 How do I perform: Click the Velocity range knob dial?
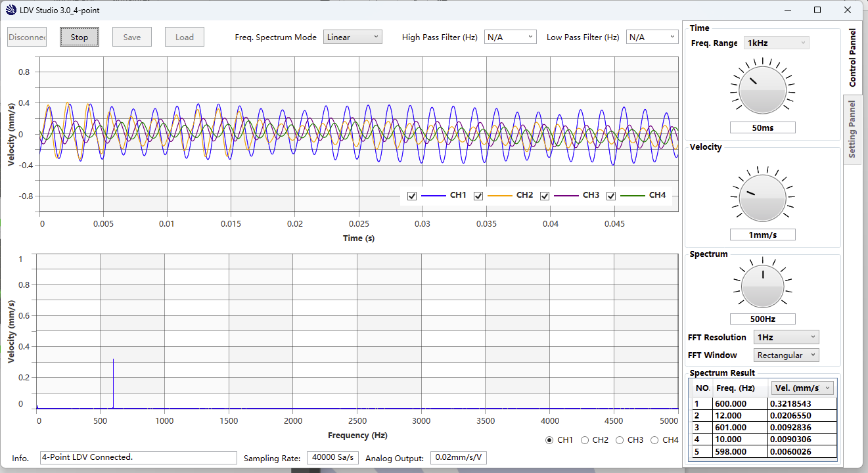pos(762,198)
